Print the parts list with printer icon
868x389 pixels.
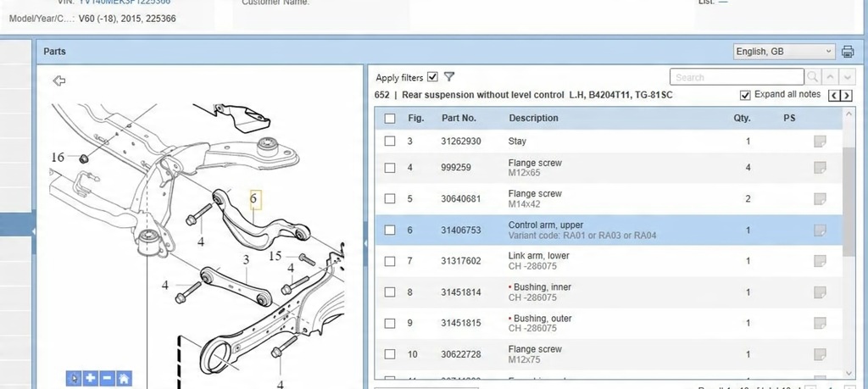(x=847, y=52)
